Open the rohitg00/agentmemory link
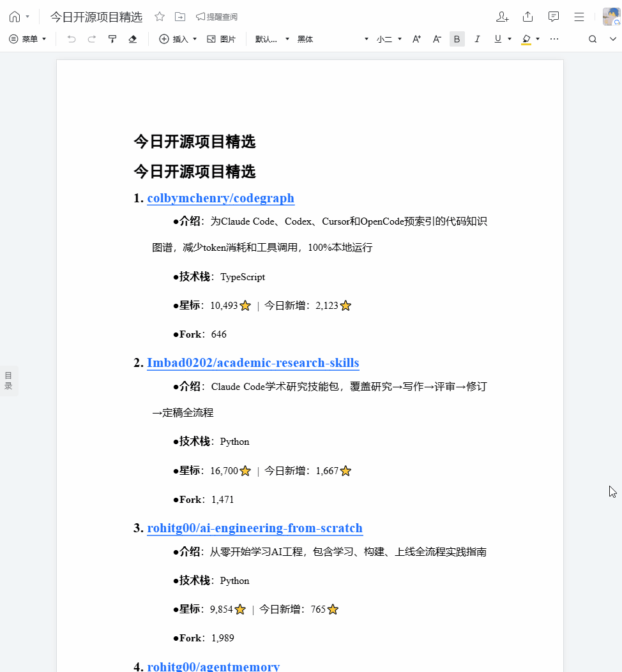This screenshot has height=672, width=622. click(214, 666)
